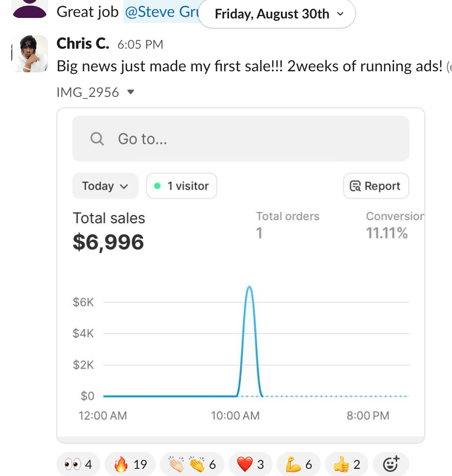
Task: Toggle the flexed bicep reaction
Action: point(299,465)
